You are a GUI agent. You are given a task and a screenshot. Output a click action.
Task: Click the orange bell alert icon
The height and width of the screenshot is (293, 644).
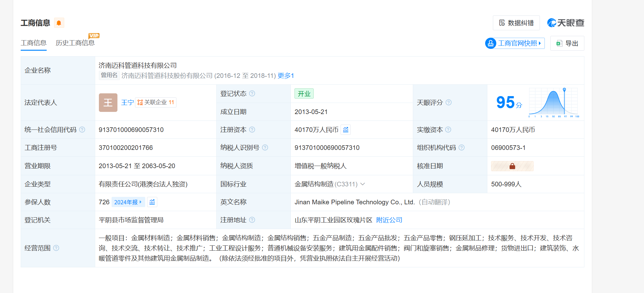[x=59, y=23]
